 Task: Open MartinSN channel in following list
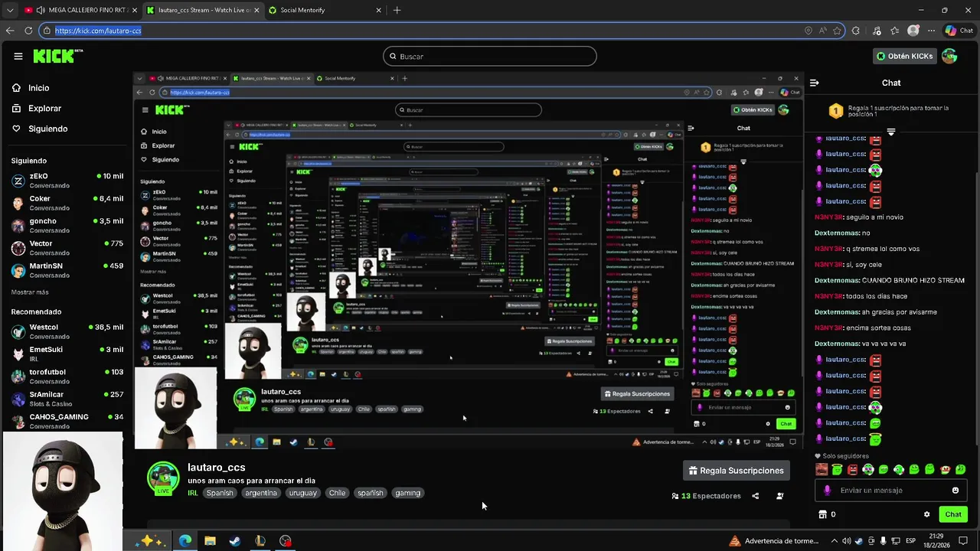click(67, 270)
